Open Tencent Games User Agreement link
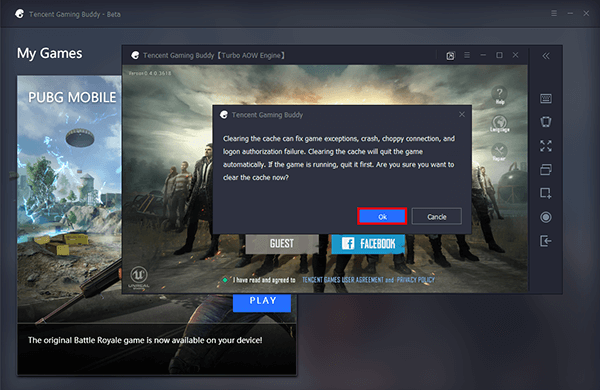This screenshot has width=600, height=390. (342, 280)
